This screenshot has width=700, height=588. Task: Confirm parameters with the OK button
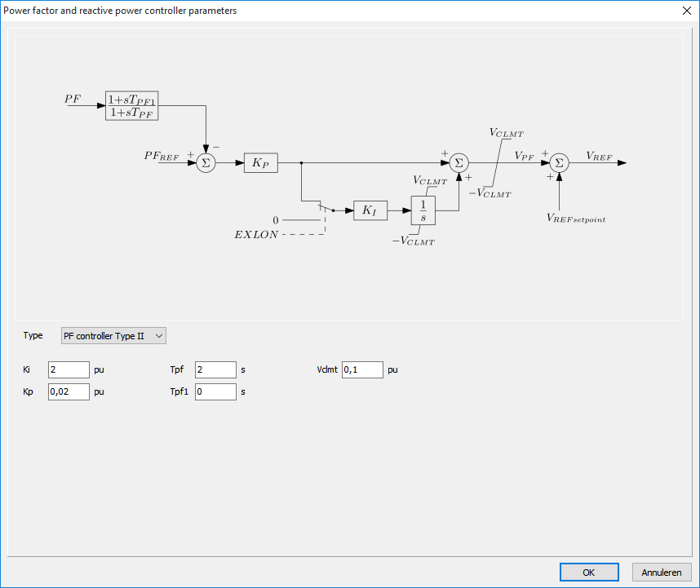[588, 573]
